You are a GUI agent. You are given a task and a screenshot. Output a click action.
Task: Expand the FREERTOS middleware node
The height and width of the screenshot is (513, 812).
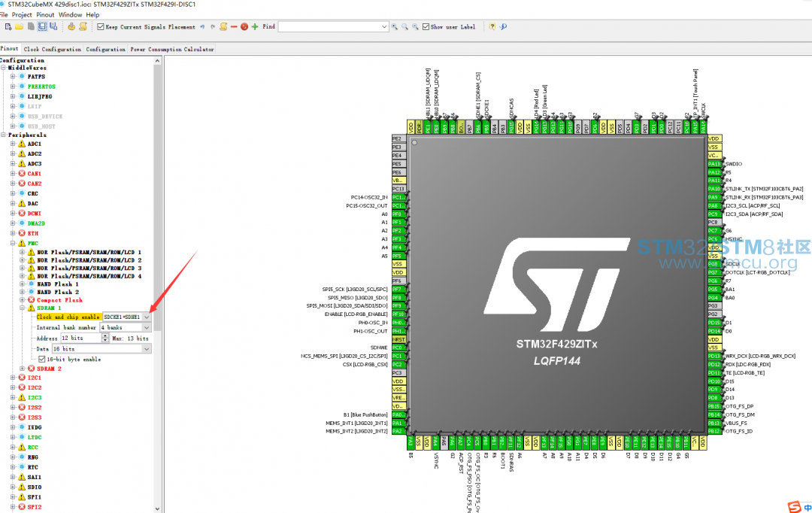click(x=13, y=87)
